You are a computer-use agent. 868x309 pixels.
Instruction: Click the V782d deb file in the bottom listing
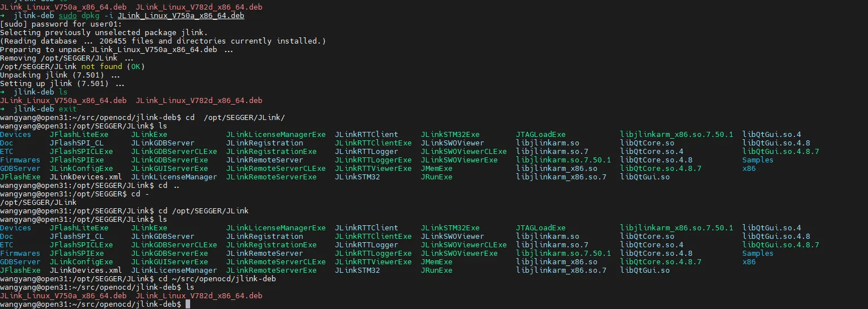(199, 296)
